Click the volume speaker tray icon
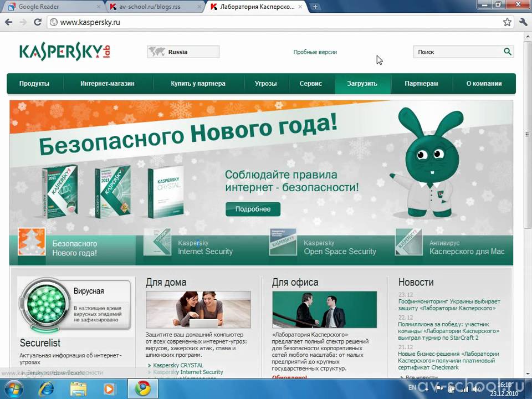This screenshot has width=532, height=399. [x=477, y=389]
